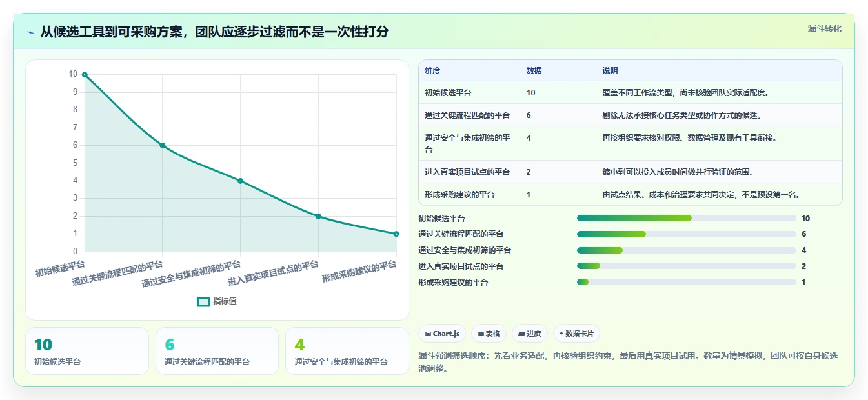Click the 维度 column header
The height and width of the screenshot is (400, 868).
tap(432, 71)
